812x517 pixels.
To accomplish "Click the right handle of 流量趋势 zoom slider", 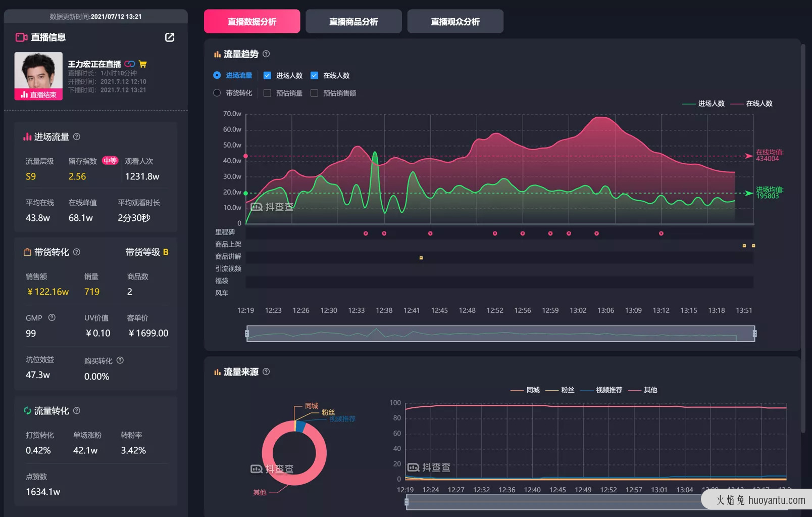I will [755, 334].
